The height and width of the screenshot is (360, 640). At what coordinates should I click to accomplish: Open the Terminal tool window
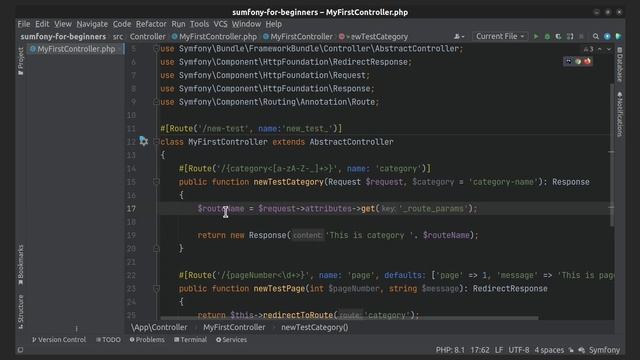click(190, 340)
